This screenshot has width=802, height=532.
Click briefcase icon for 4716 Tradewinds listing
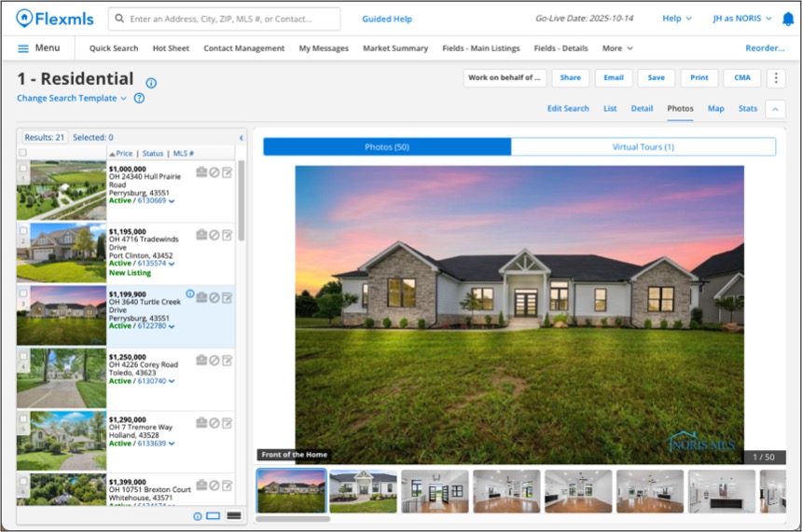[201, 235]
